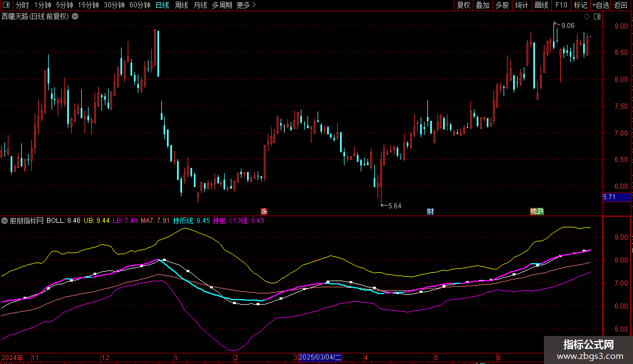Screen dimensions: 633x364
Task: Open indicator dropdown beside 股朋指标网
Action: (4, 221)
